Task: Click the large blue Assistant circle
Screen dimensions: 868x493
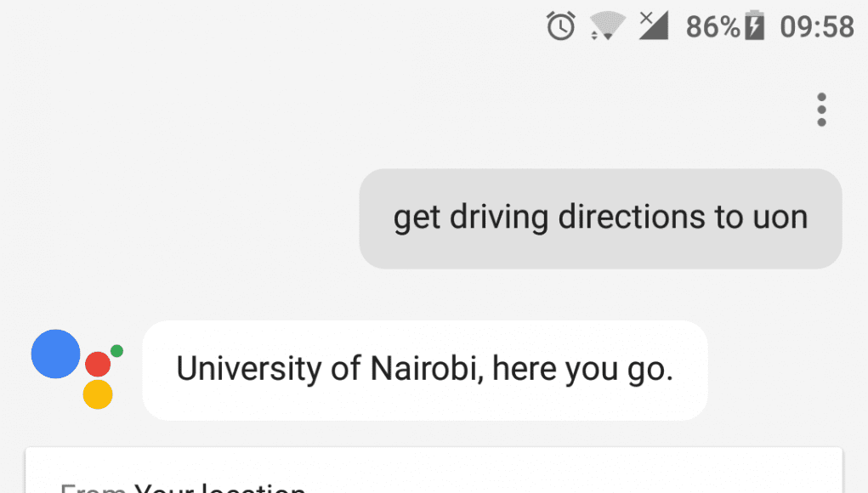Action: 55,354
